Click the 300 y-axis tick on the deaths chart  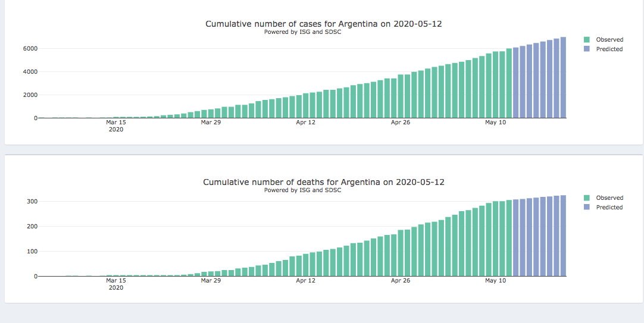point(27,202)
